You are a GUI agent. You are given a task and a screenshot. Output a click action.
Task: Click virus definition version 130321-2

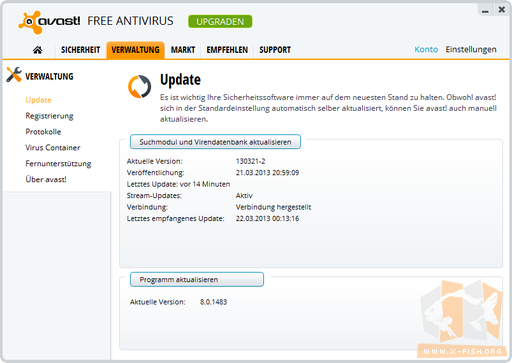251,161
